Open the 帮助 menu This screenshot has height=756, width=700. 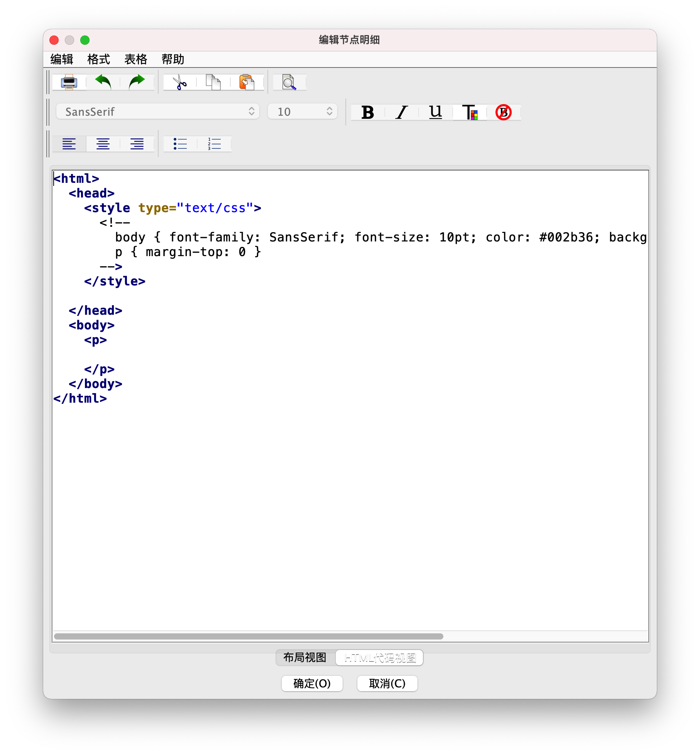173,59
